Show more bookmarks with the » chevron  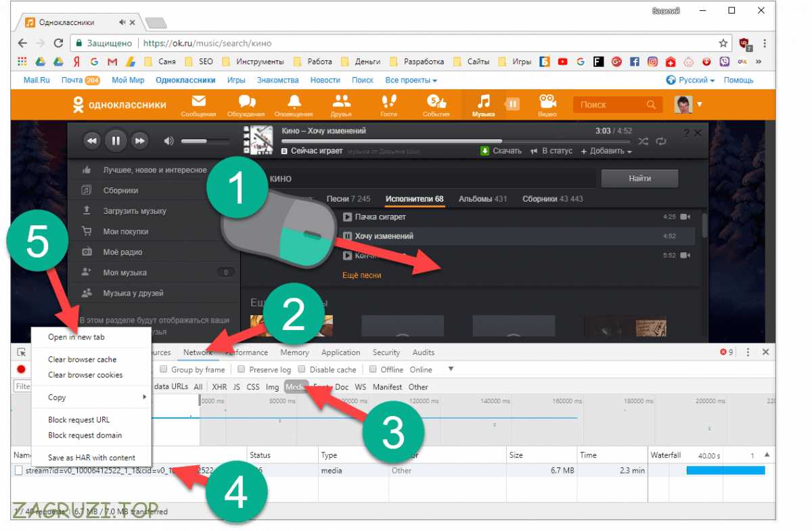tap(758, 62)
